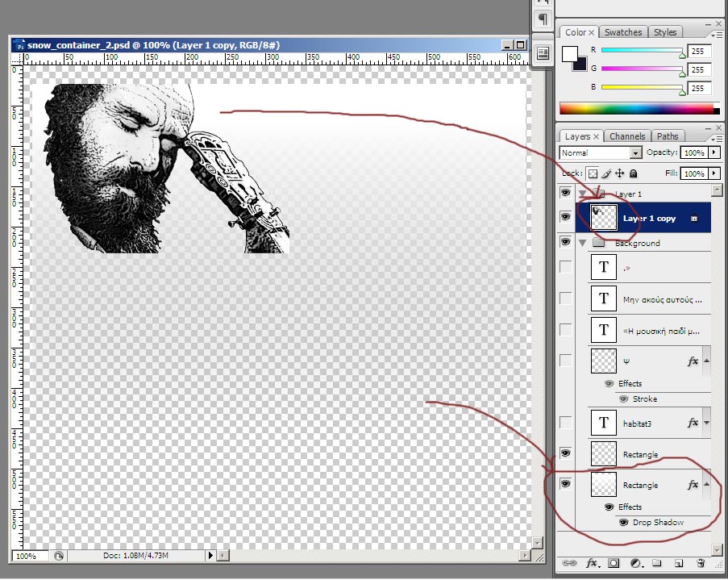Collapse the Background group folder
The width and height of the screenshot is (728, 580).
pyautogui.click(x=582, y=243)
